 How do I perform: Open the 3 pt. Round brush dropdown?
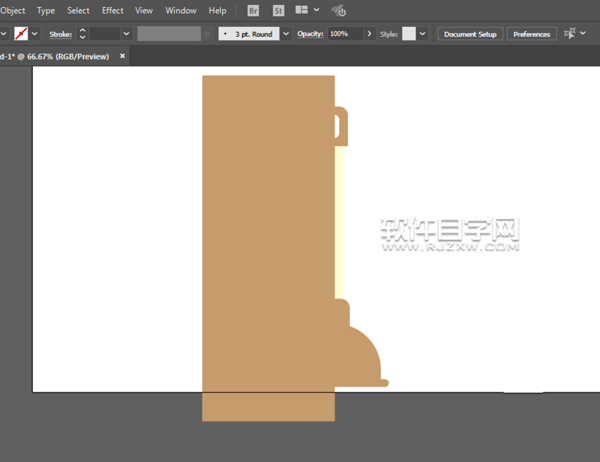coord(284,34)
